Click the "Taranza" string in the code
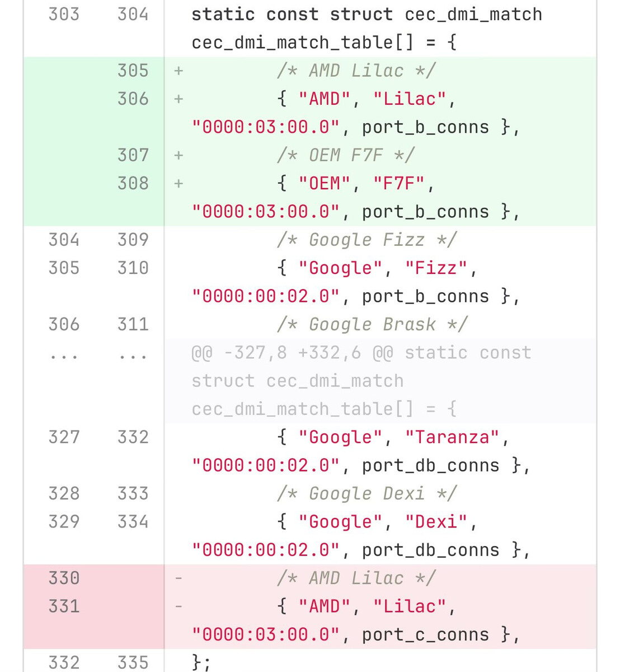 tap(452, 437)
